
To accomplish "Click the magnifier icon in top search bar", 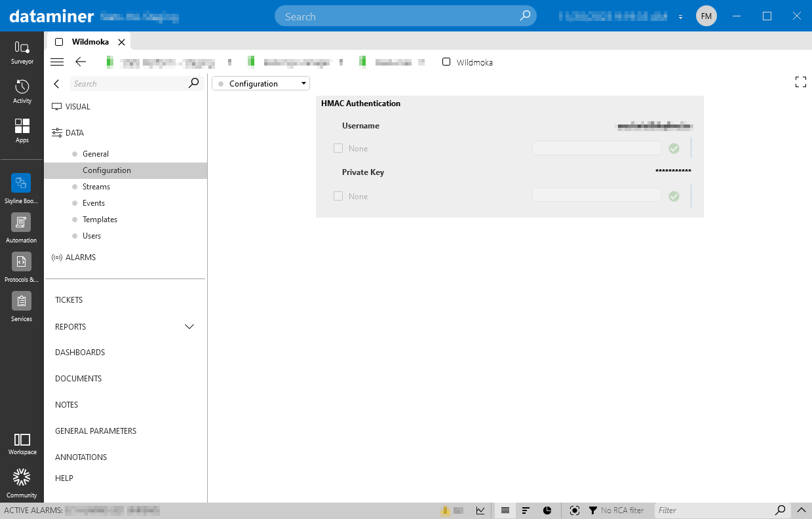I will [x=525, y=16].
